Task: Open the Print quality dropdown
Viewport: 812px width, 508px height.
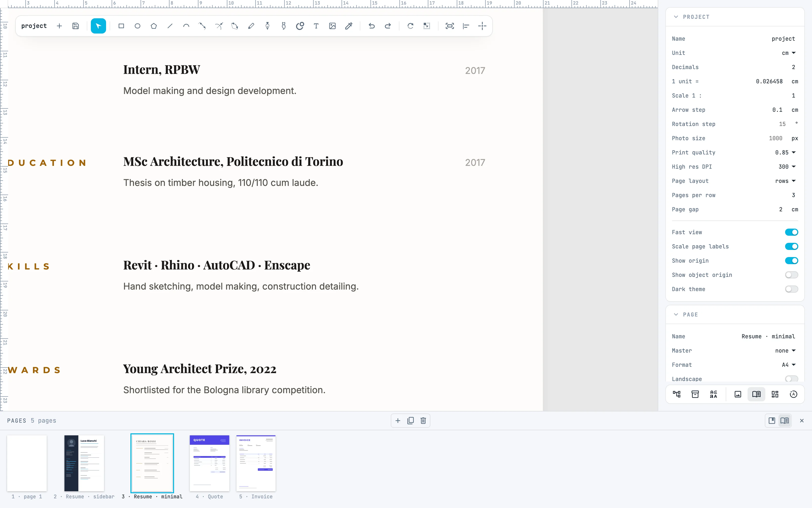Action: tap(785, 153)
